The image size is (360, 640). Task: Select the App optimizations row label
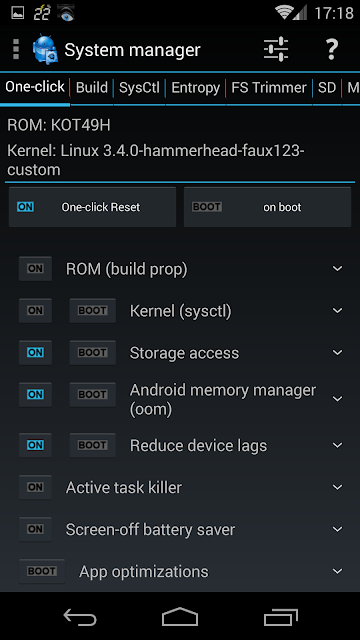pos(144,571)
